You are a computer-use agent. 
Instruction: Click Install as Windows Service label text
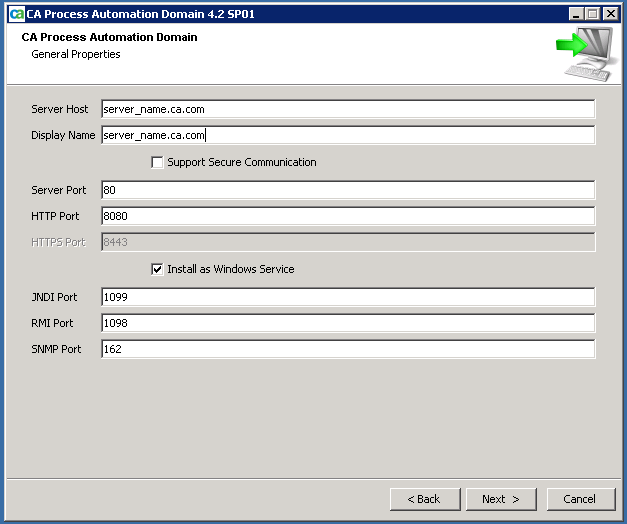coord(231,269)
